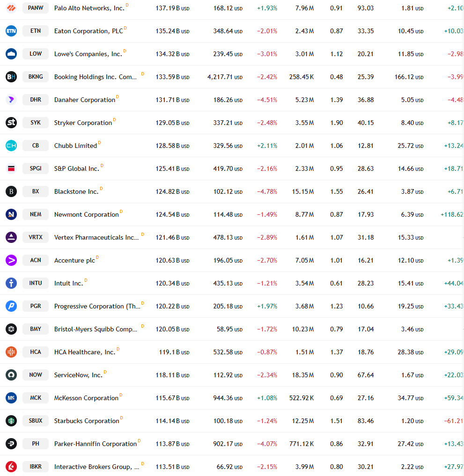Click the Blackstone logo icon
Image resolution: width=464 pixels, height=476 pixels.
[11, 191]
